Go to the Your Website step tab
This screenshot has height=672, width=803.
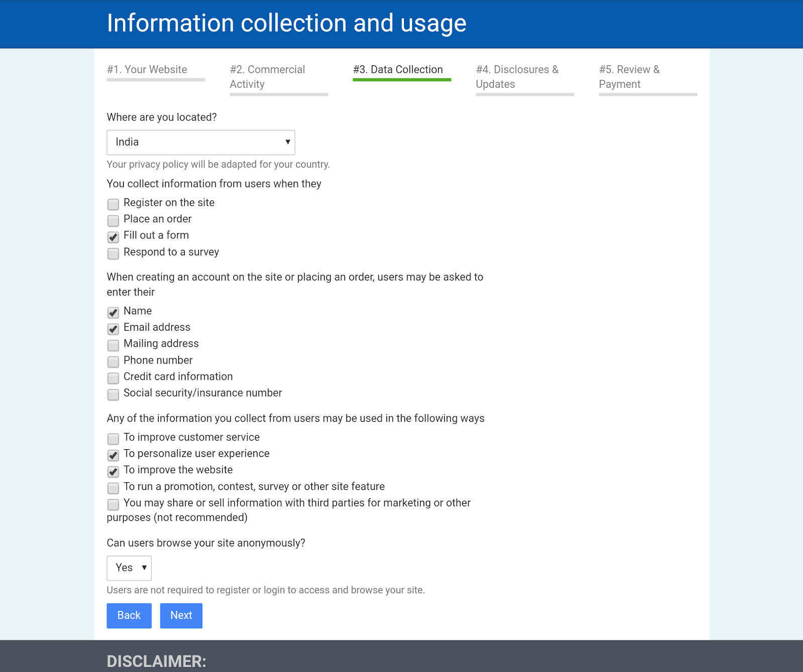[x=147, y=70]
